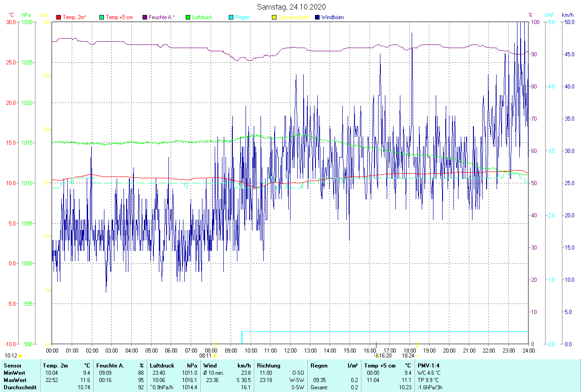Screen dimensions: 581x392
Task: Click the dew point 'TP 9.9 °C'
Action: pyautogui.click(x=428, y=380)
